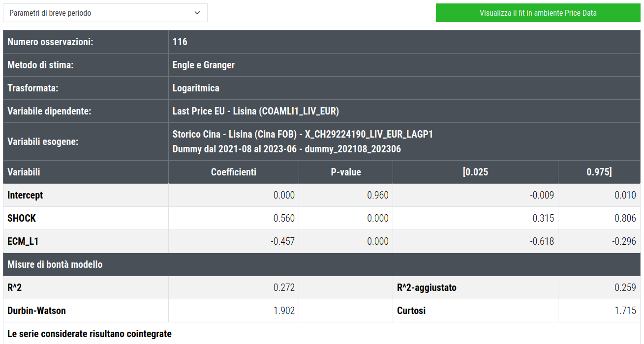Image resolution: width=644 pixels, height=344 pixels.
Task: Select Durbin-Watson value 1.902
Action: tap(284, 311)
